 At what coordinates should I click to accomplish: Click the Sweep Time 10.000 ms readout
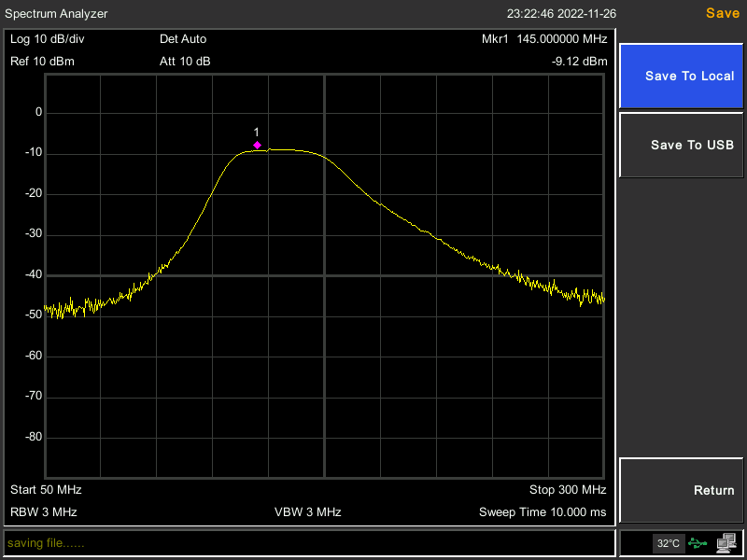543,512
